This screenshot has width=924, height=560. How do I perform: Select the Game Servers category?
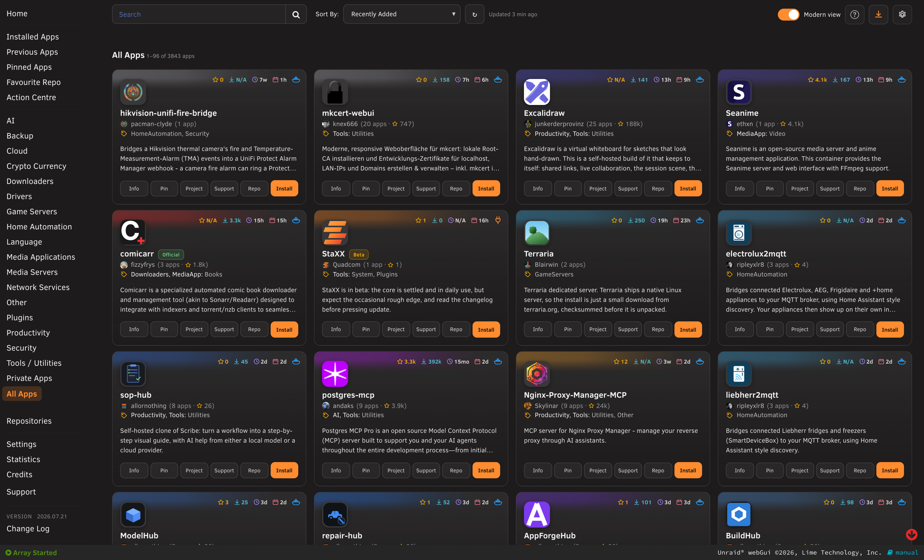[32, 211]
